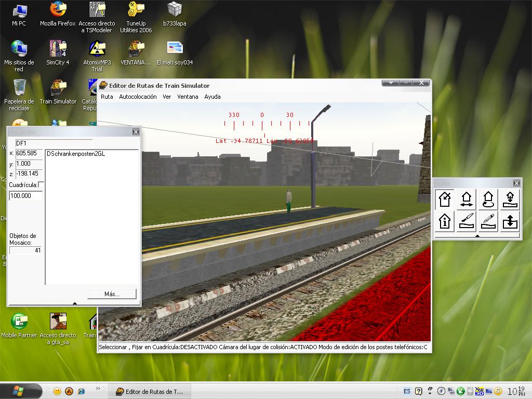
Task: Click the Más... button
Action: click(112, 294)
